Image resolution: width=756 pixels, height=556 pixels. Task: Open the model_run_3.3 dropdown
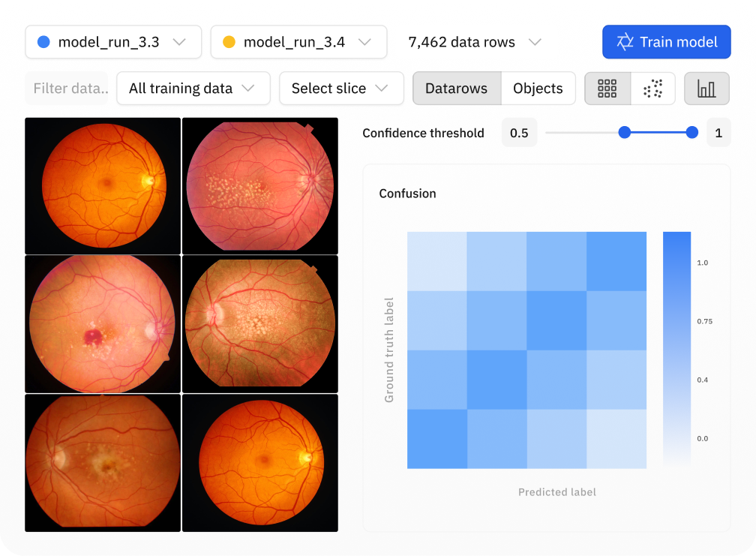pos(113,42)
